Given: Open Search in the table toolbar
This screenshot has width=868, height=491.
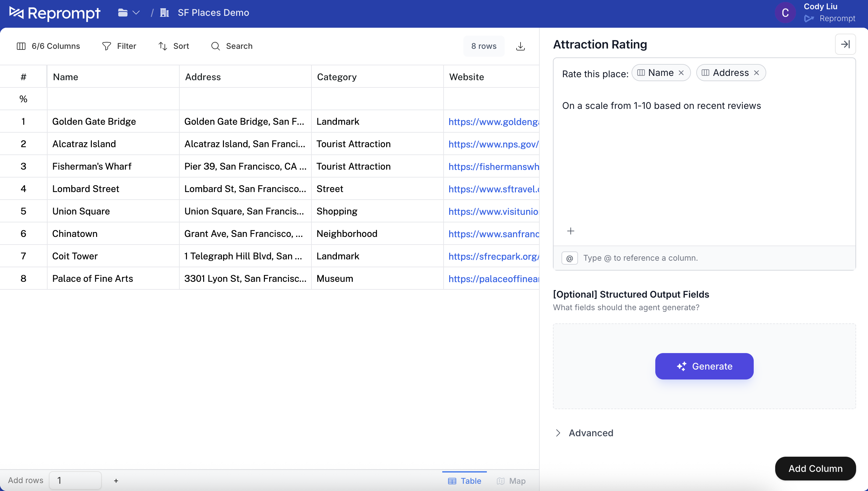Looking at the screenshot, I should pos(232,46).
